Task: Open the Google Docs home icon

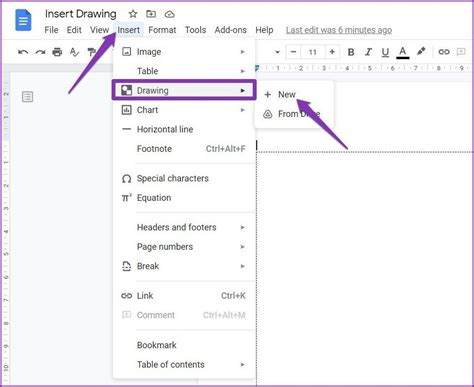Action: [x=23, y=20]
